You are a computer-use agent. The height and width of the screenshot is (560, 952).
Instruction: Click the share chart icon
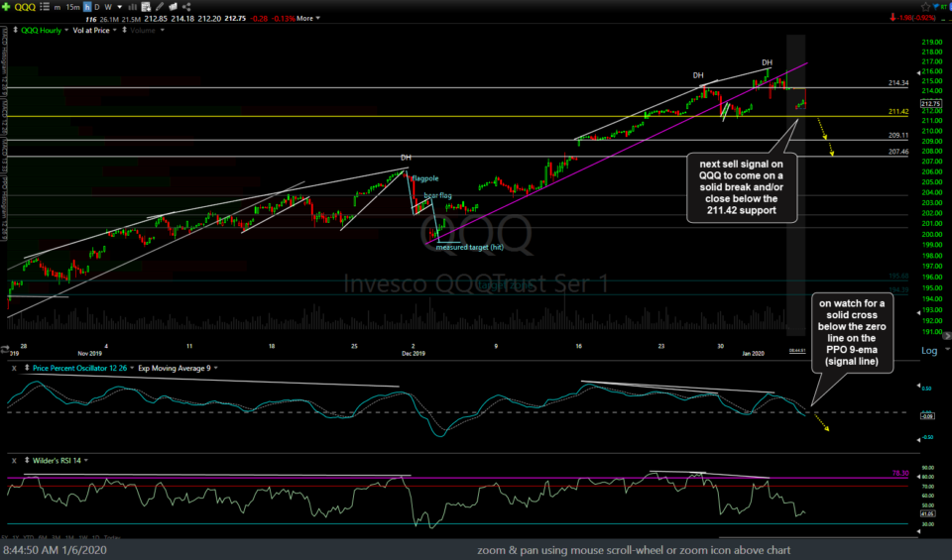(186, 7)
